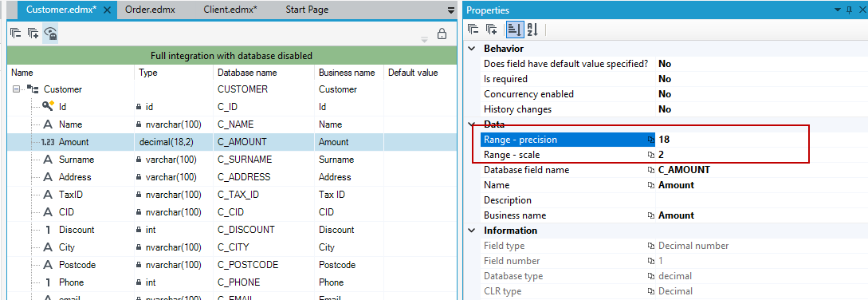The height and width of the screenshot is (300, 868).
Task: Open the Properties panel window options dropdown
Action: point(839,10)
